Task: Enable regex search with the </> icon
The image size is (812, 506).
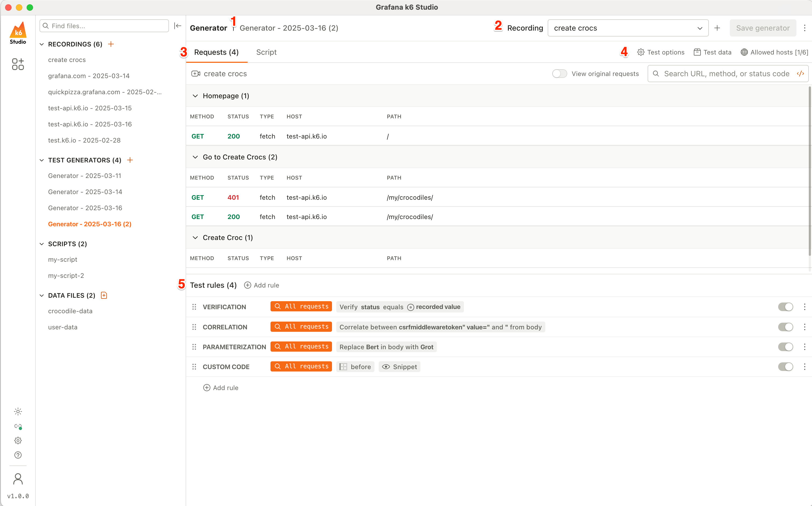Action: point(801,73)
